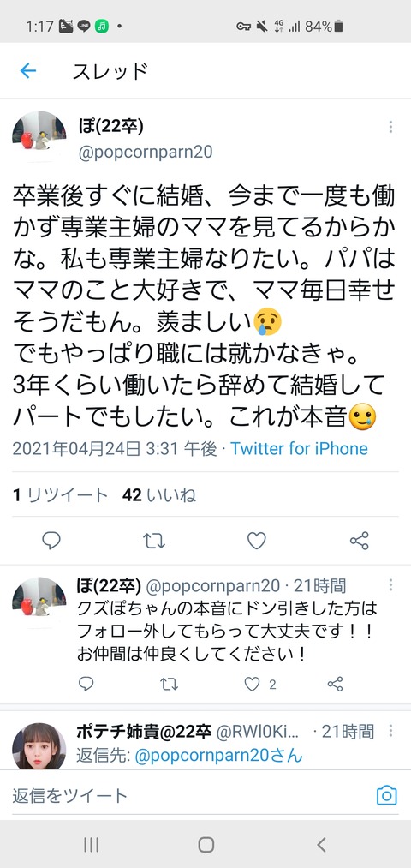Open ぽ(22卒) profile avatar on main tweet
The width and height of the screenshot is (411, 868).
click(x=39, y=136)
